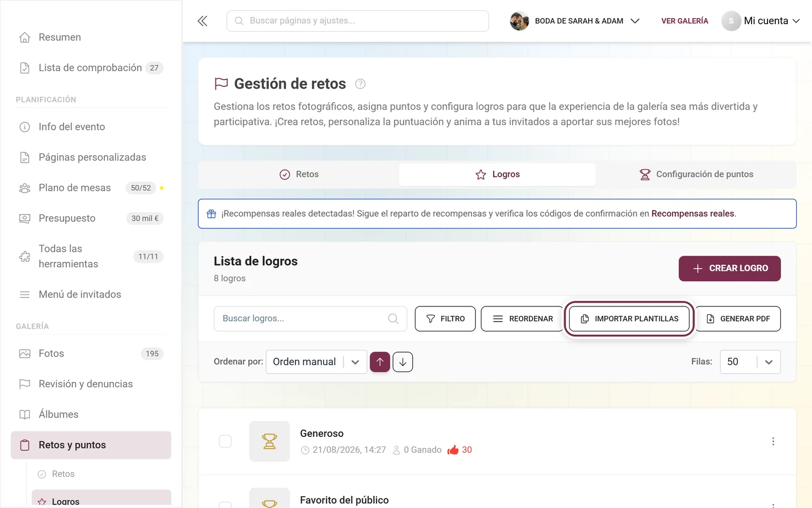Click Ver galería link
This screenshot has height=508, width=812.
(685, 21)
